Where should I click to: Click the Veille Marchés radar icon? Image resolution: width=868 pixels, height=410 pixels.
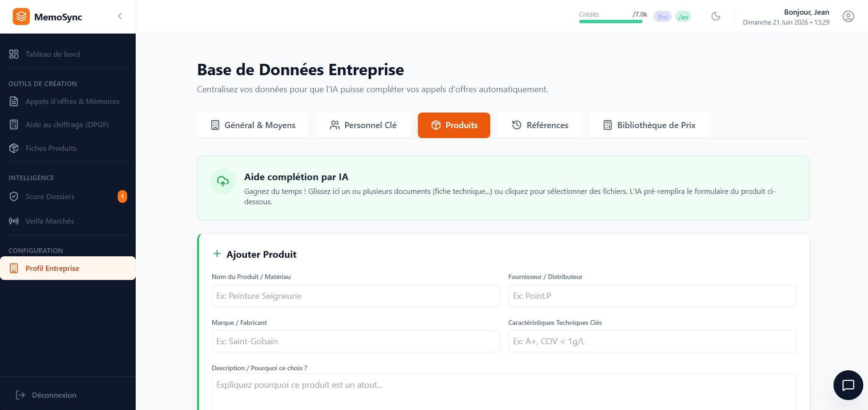tap(14, 221)
